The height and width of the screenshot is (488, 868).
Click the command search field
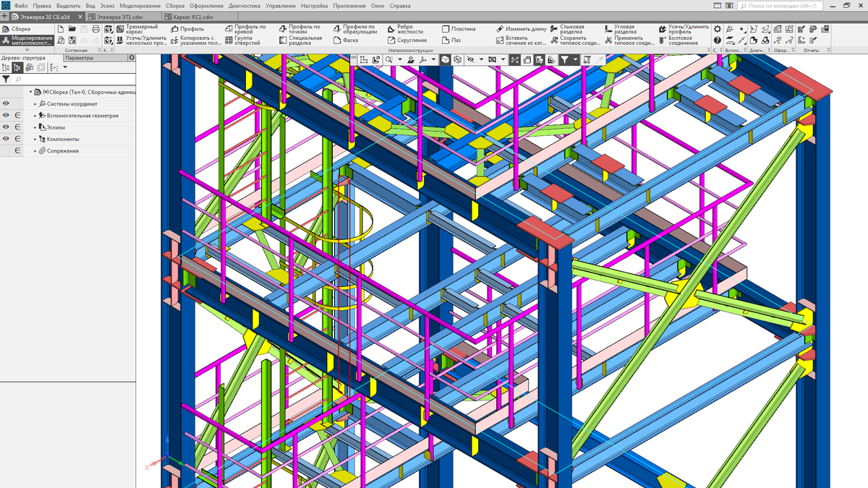pyautogui.click(x=781, y=6)
